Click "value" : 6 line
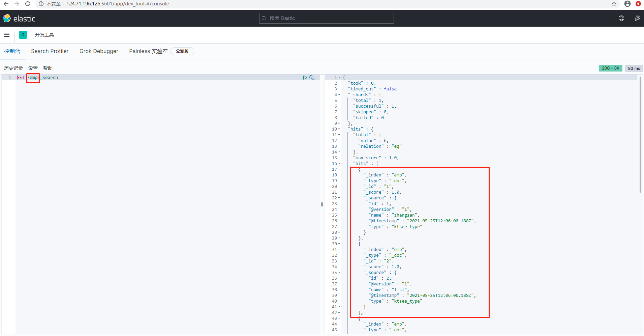The width and height of the screenshot is (644, 336). pyautogui.click(x=373, y=141)
